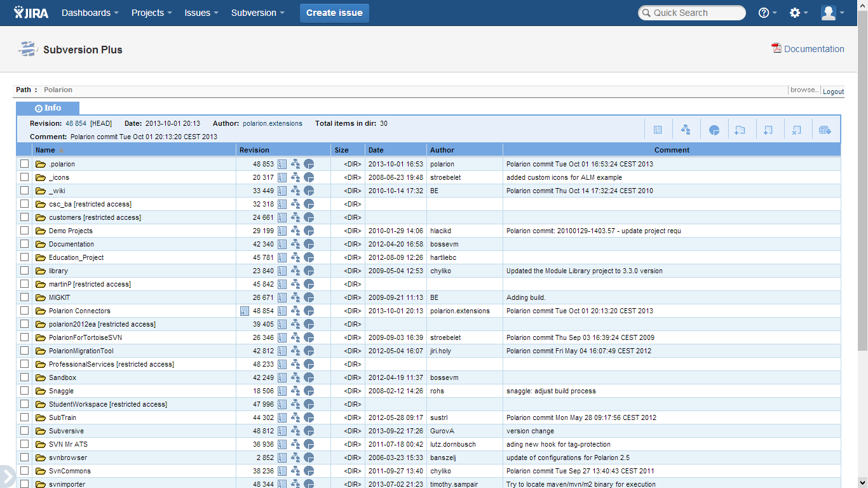
Task: Open the sidebar expand arrow at bottom left
Action: click(x=6, y=477)
